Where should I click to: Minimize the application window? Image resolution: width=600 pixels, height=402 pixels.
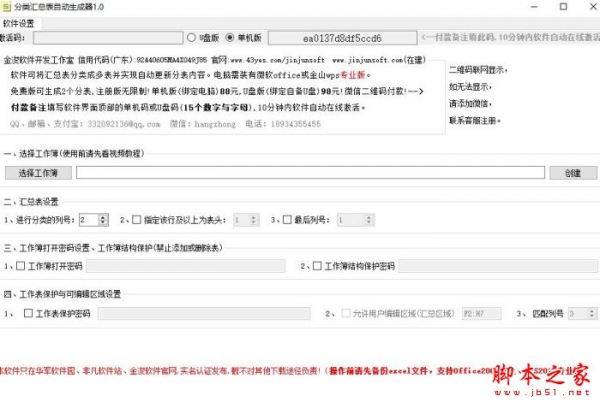pos(535,7)
